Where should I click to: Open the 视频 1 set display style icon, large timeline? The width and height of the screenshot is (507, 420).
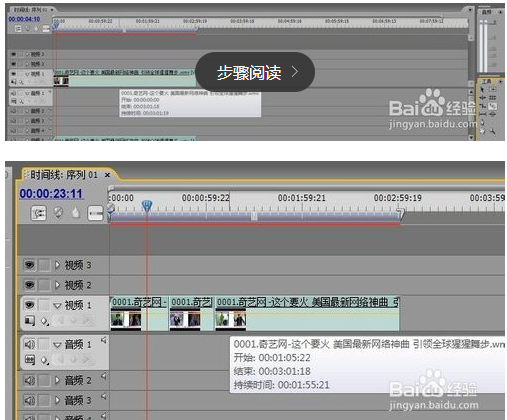(30, 321)
